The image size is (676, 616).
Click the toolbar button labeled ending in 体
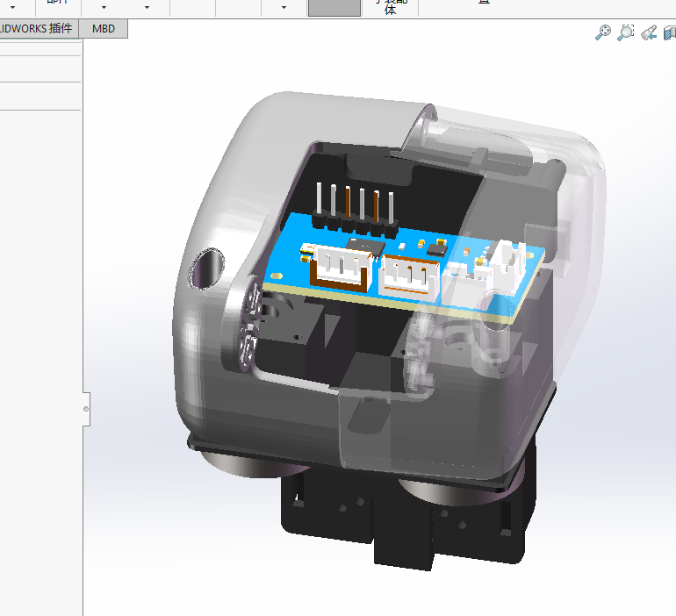[x=390, y=8]
